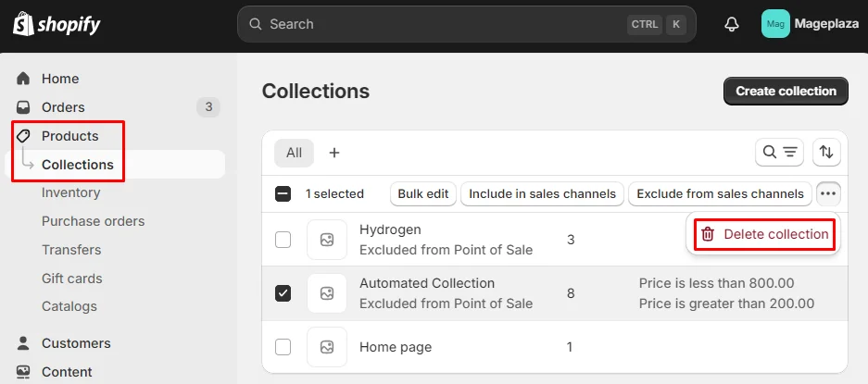Click the Collections page heading
The width and height of the screenshot is (868, 384).
point(316,91)
